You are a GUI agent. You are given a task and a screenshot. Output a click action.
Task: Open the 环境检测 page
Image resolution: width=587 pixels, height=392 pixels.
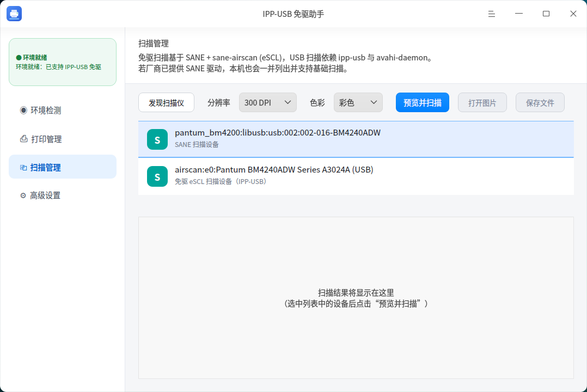point(63,111)
